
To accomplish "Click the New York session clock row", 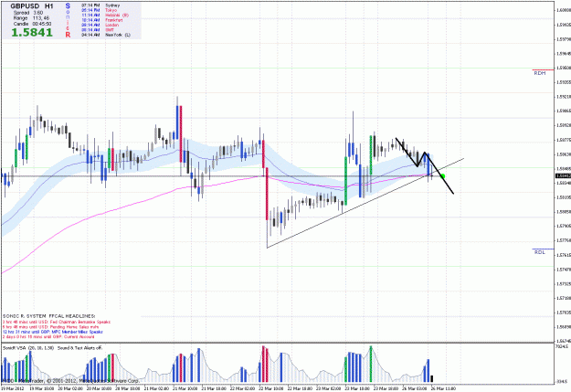I will point(106,35).
